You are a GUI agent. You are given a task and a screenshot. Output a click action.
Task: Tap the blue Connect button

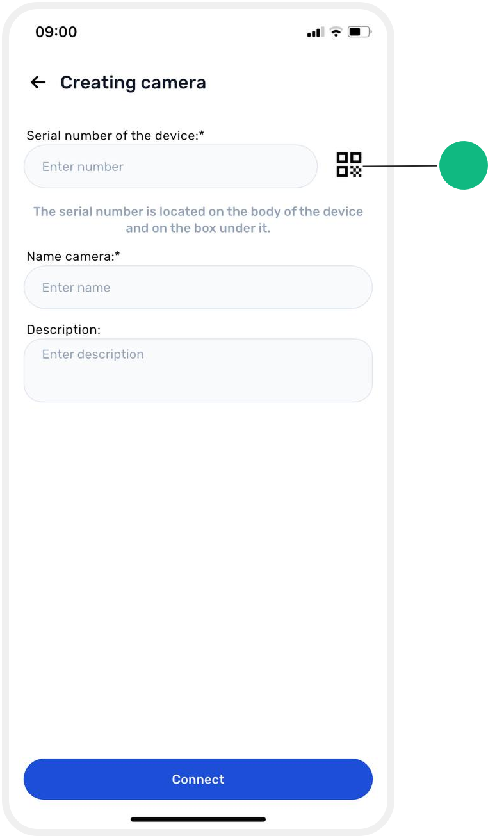click(198, 779)
